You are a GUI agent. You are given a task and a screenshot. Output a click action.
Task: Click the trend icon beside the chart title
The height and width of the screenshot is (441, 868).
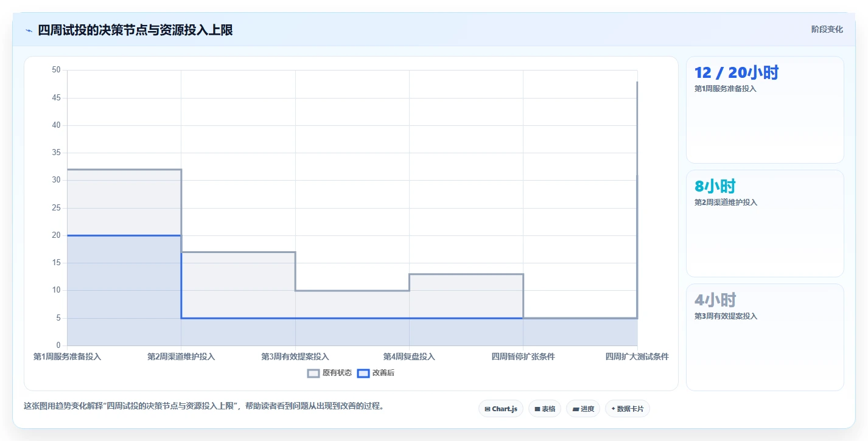(29, 30)
